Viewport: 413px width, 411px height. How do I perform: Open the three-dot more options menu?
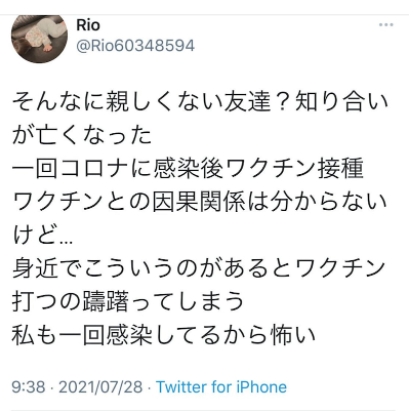(x=386, y=25)
